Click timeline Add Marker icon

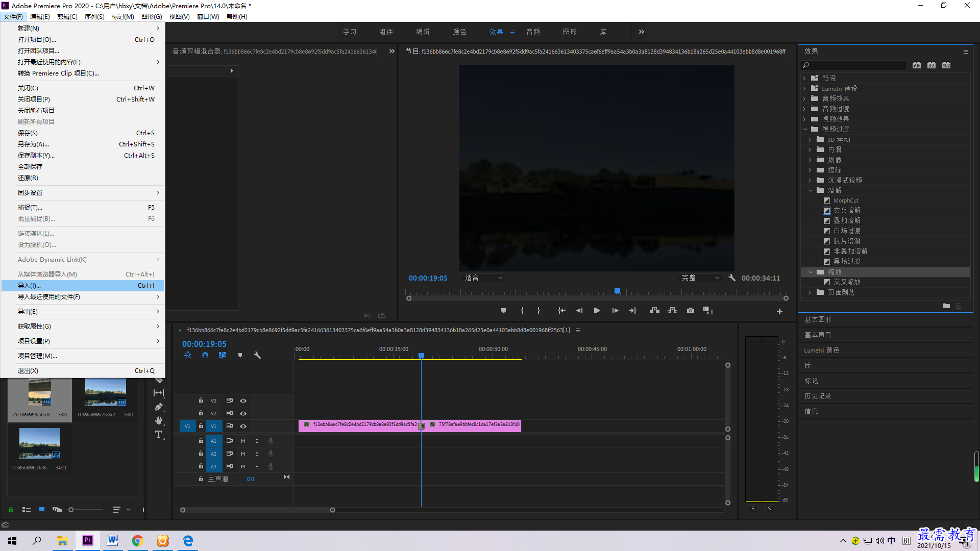tap(240, 355)
